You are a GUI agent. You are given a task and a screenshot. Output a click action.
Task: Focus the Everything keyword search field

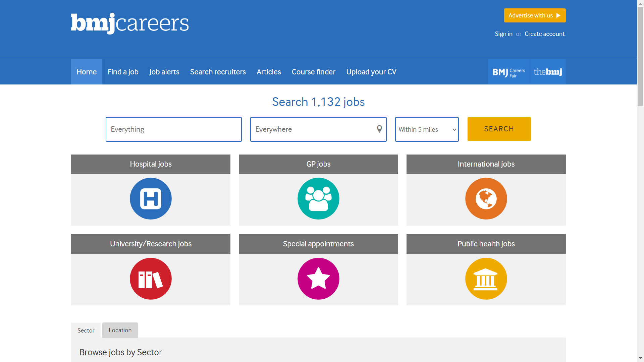[x=174, y=129]
